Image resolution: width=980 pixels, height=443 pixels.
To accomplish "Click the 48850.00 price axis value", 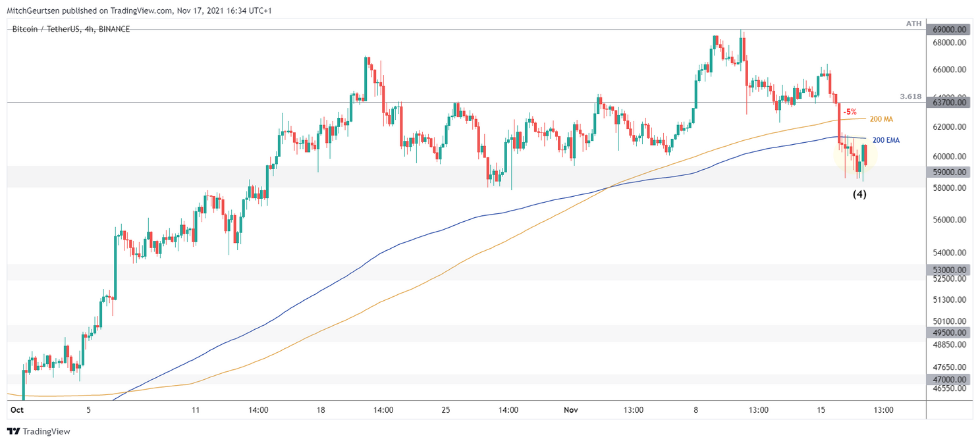I will tap(949, 344).
